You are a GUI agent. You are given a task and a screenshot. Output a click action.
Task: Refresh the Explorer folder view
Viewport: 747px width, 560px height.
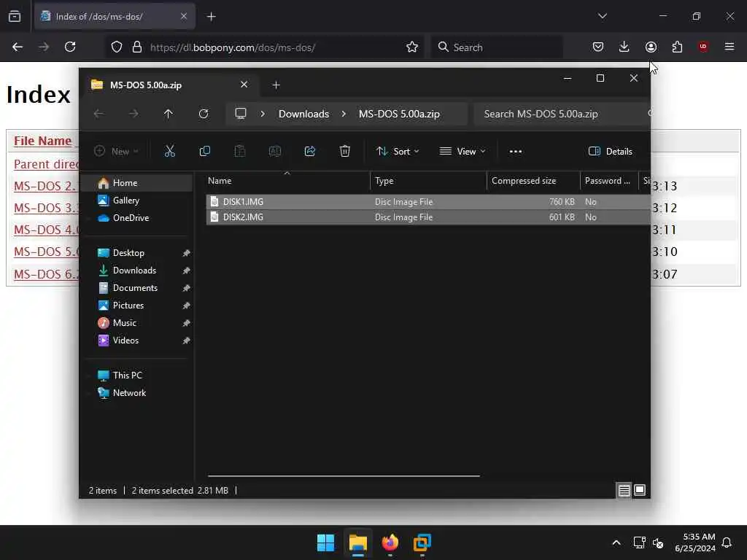click(204, 114)
